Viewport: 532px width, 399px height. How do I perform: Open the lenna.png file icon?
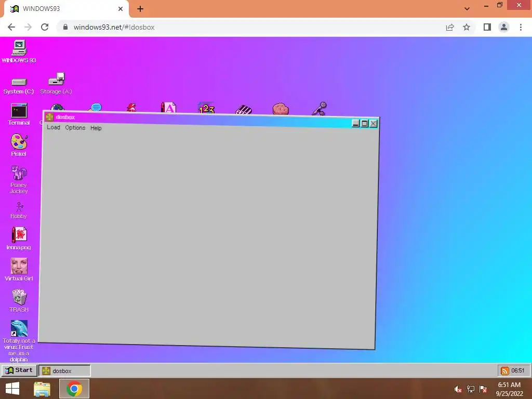click(x=19, y=238)
